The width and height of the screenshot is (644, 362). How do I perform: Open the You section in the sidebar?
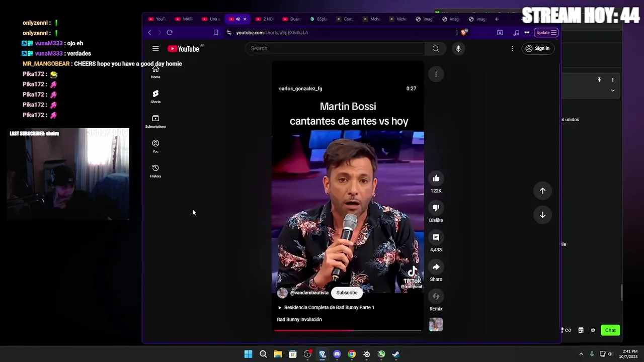[x=155, y=146]
